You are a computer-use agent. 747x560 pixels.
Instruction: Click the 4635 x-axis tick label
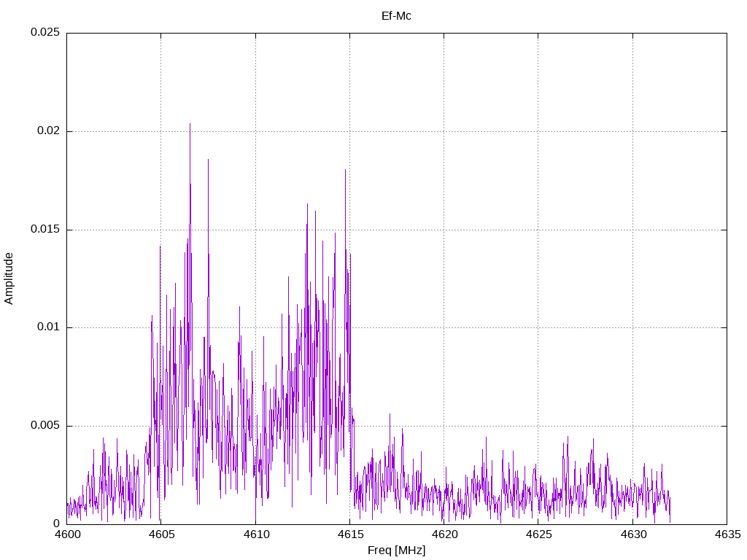click(727, 534)
